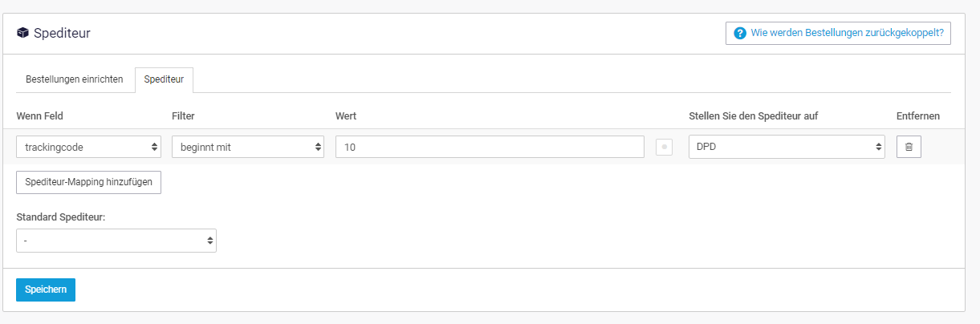The height and width of the screenshot is (324, 980).
Task: Click the box icon beside Spediteur heading
Action: (22, 33)
